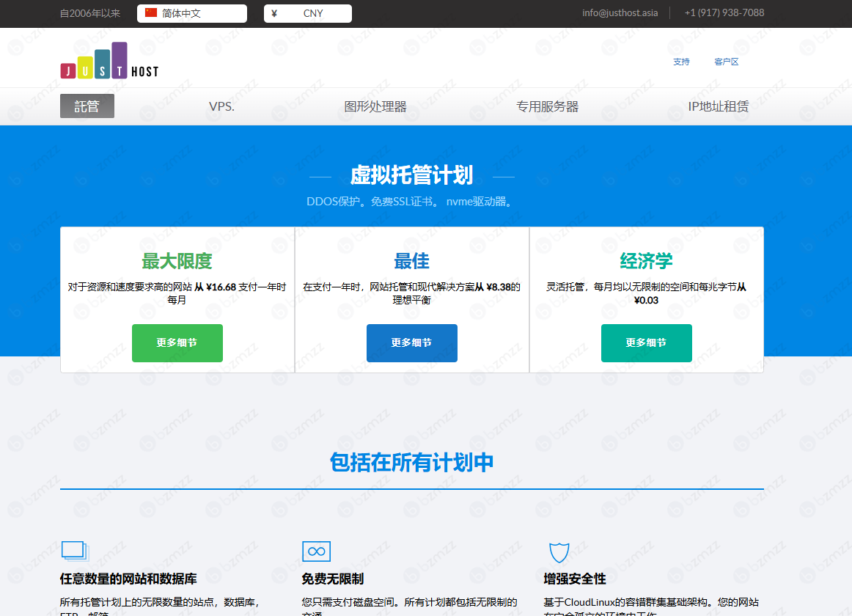
Task: Click the 虚拟托管计划 heading
Action: [x=411, y=175]
